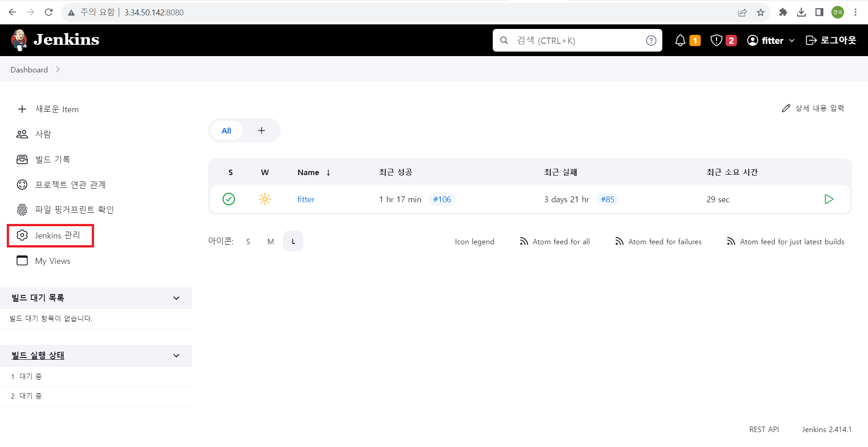Click the browser profile avatar
868x447 pixels.
pyautogui.click(x=838, y=12)
